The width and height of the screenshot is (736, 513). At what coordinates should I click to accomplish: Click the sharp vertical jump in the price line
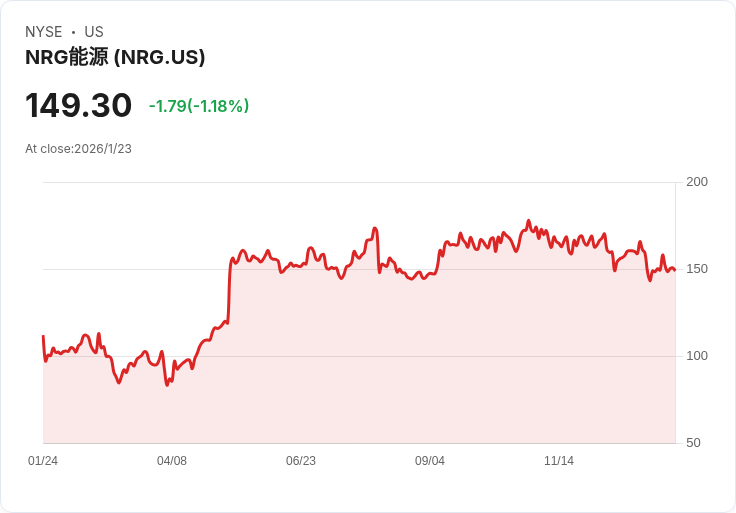(x=230, y=291)
